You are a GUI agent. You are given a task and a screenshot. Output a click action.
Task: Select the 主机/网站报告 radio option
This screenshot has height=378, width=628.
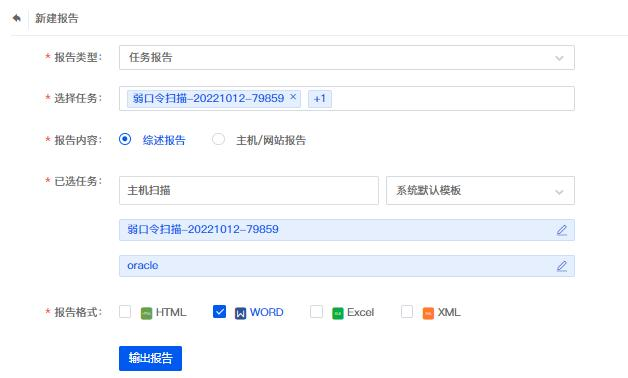point(218,139)
